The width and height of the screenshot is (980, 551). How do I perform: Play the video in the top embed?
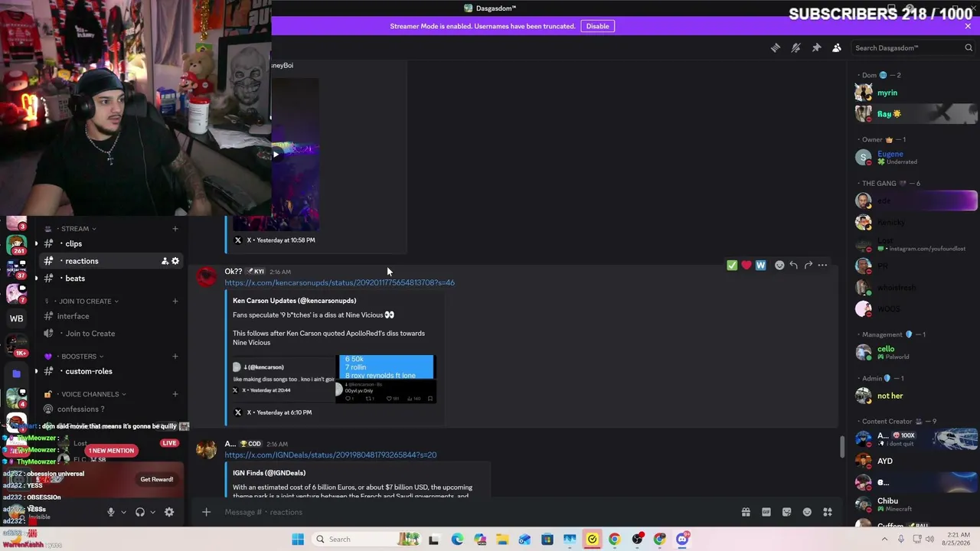tap(276, 155)
